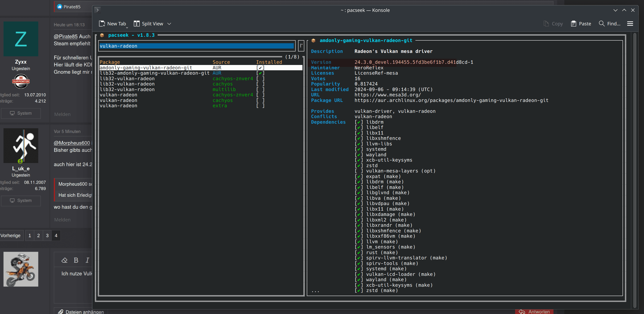Expand the Split View dropdown arrow

click(169, 24)
